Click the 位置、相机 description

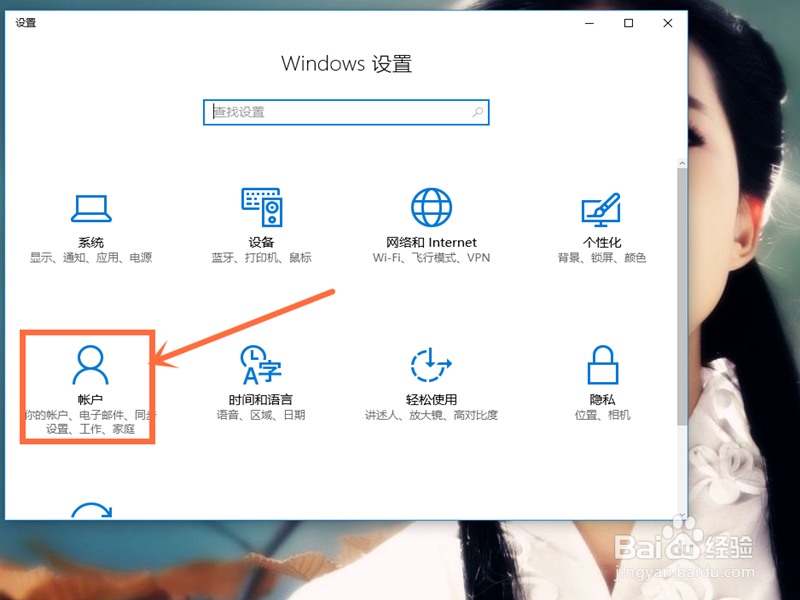[x=603, y=415]
